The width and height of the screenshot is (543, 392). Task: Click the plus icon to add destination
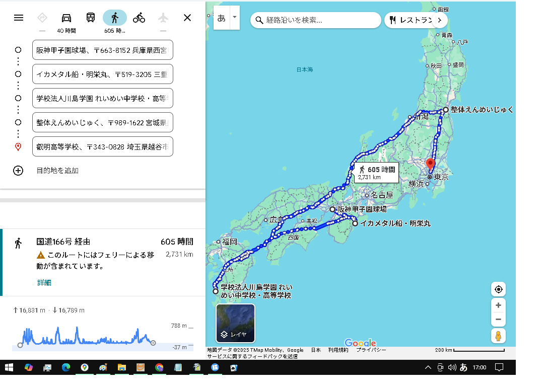click(x=18, y=171)
